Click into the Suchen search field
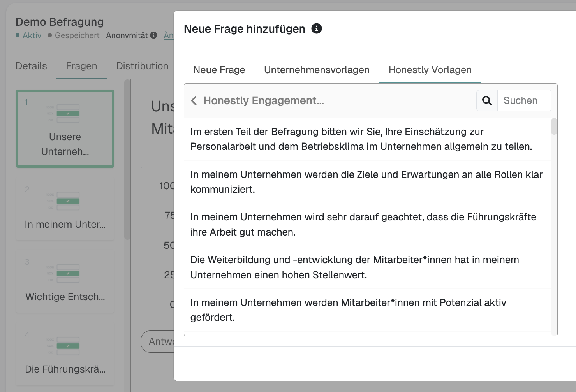Screen dimensions: 576x392 524,101
